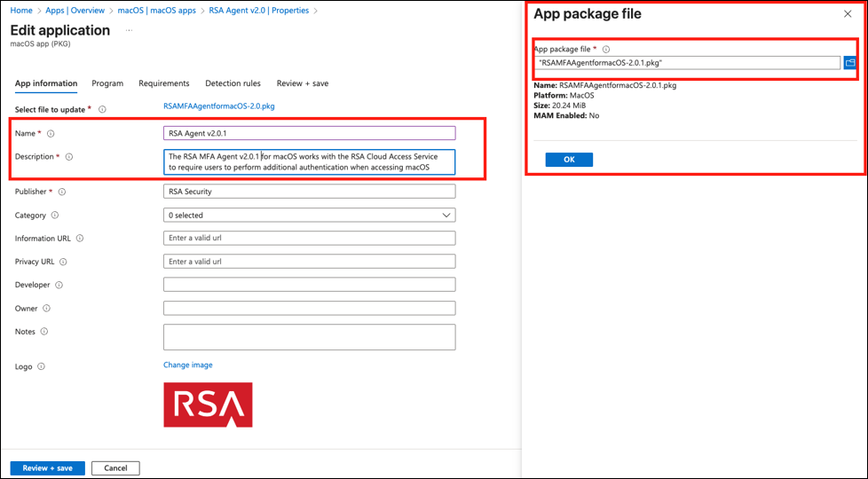Switch to the Program tab
The image size is (868, 479).
click(107, 83)
